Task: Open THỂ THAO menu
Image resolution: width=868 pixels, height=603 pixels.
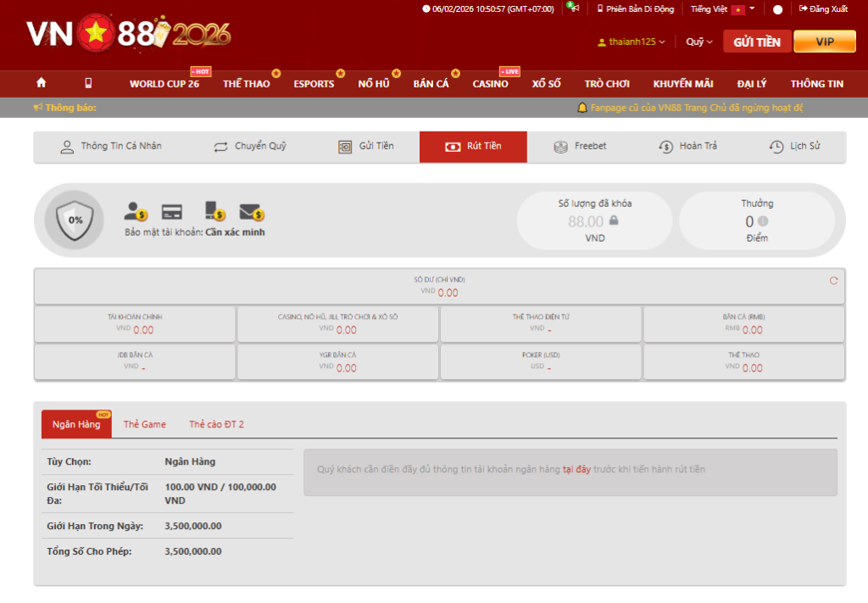Action: pyautogui.click(x=247, y=84)
